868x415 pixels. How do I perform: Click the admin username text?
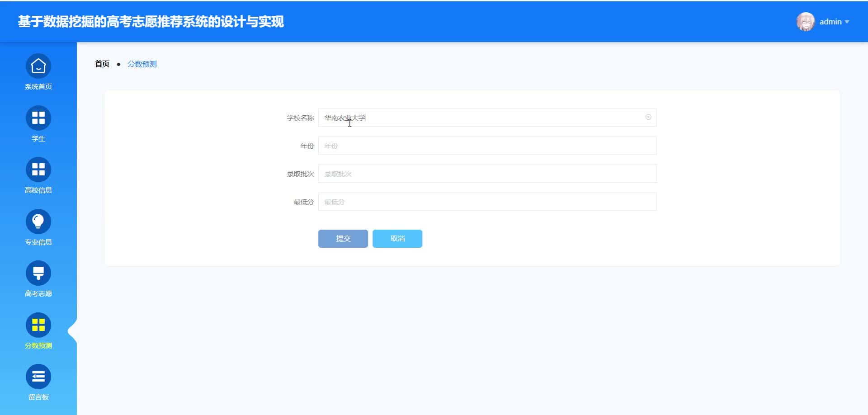pos(831,21)
